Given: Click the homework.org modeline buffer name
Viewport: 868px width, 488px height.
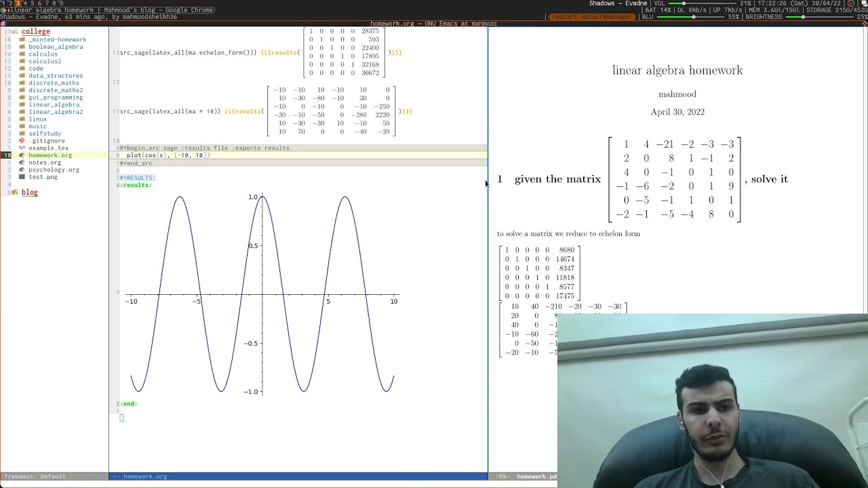Looking at the screenshot, I should pyautogui.click(x=145, y=476).
